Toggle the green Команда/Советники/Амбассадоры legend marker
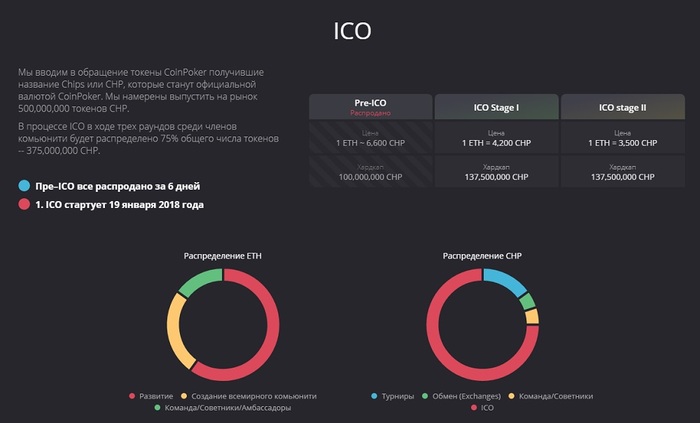 157,407
